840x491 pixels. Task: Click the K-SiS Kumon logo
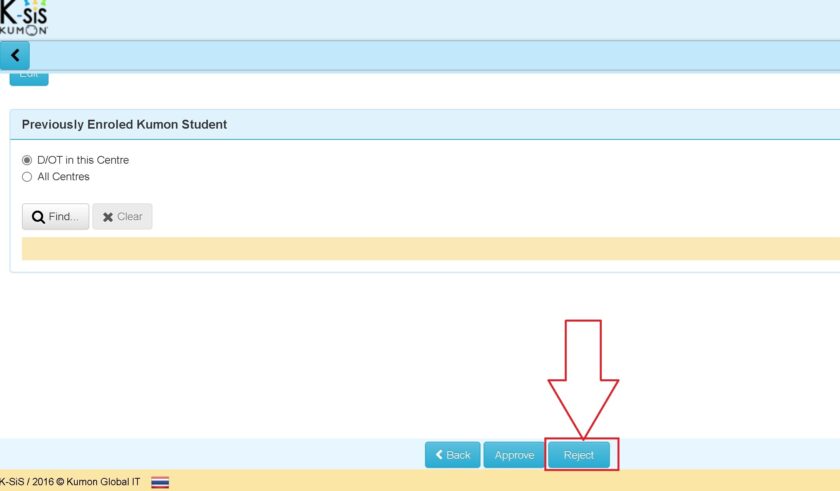(24, 17)
